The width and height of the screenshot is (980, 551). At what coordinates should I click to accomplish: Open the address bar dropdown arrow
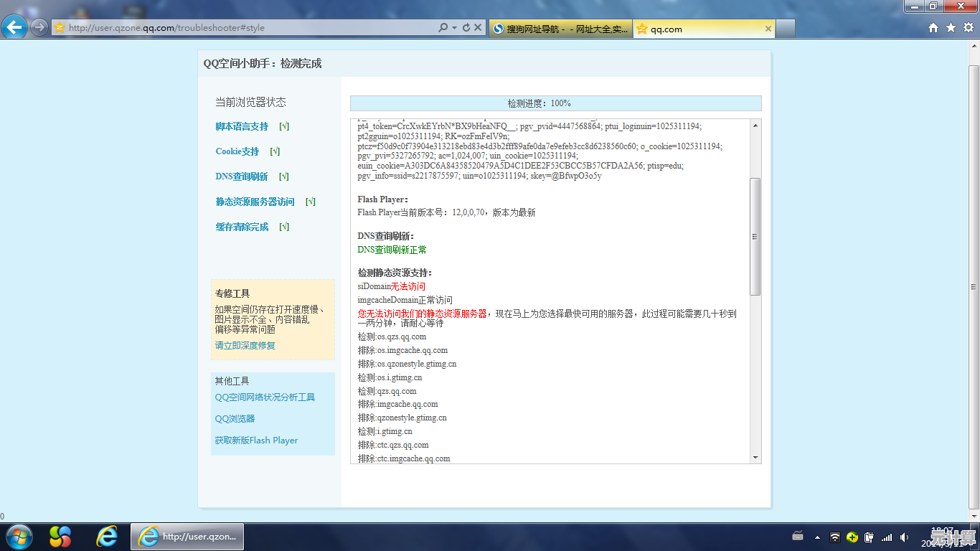[x=454, y=27]
